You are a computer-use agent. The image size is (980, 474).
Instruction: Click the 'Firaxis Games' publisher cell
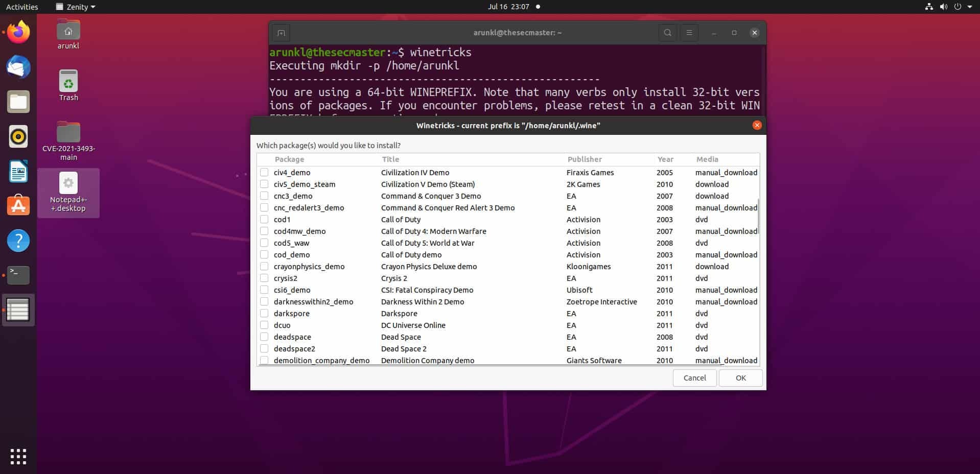(x=590, y=172)
